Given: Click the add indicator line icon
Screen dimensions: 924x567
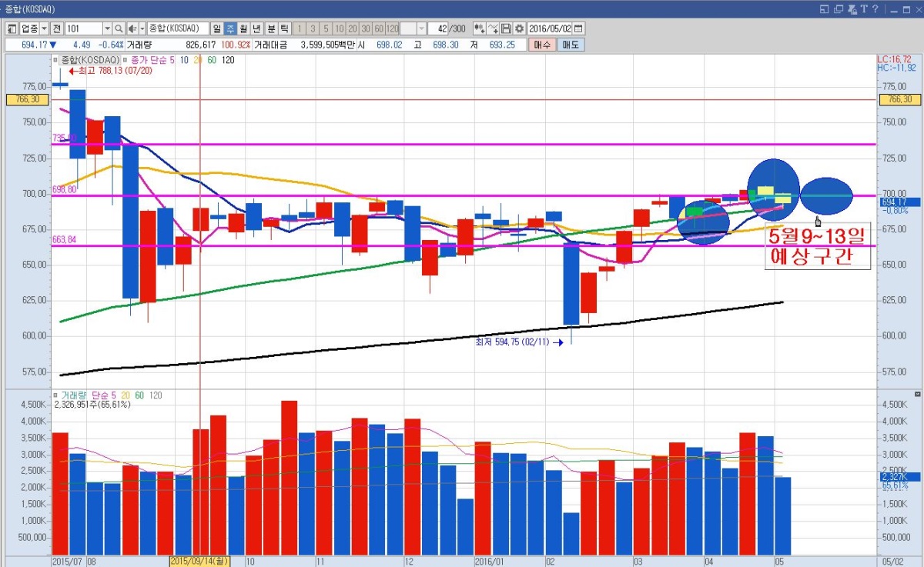Looking at the screenshot, I should 493,28.
